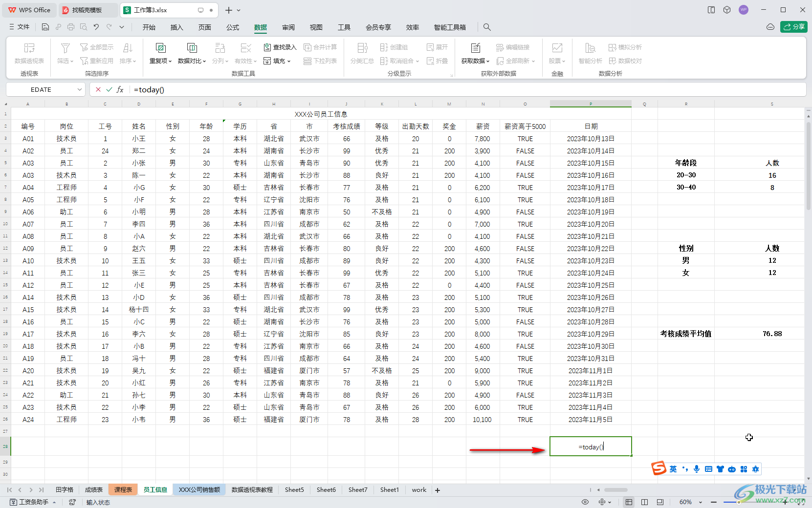Open the new tab dropdown arrow beside plus
Image resolution: width=812 pixels, height=508 pixels.
239,10
